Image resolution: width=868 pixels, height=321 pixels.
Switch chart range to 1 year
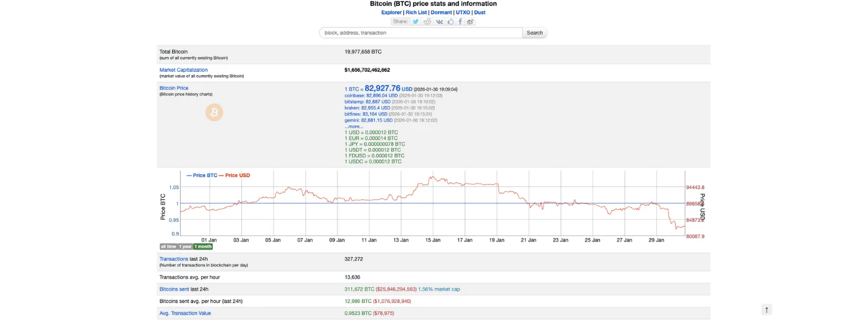tap(185, 246)
